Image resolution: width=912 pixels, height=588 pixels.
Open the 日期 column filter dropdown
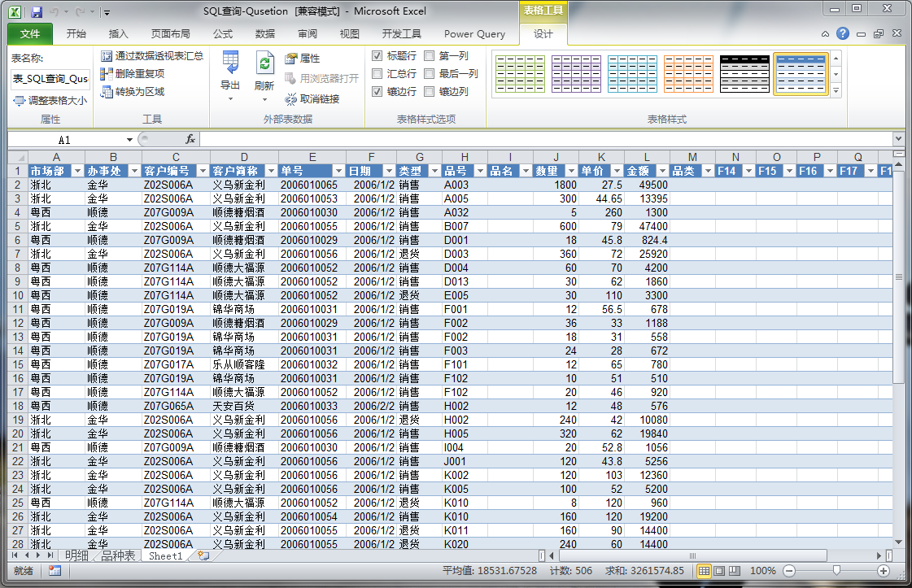tap(389, 171)
